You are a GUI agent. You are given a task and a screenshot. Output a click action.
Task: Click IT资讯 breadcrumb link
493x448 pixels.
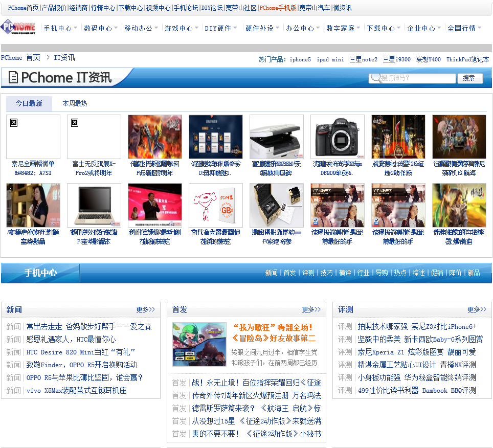[x=64, y=57]
